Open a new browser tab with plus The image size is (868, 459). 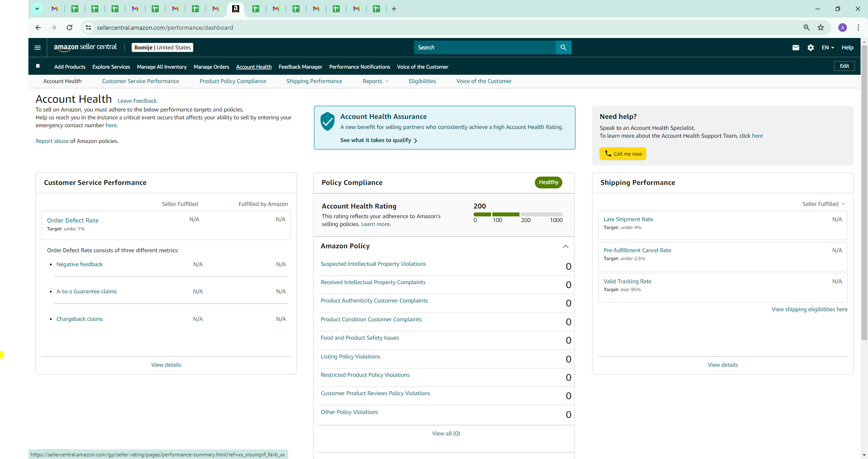tap(394, 9)
